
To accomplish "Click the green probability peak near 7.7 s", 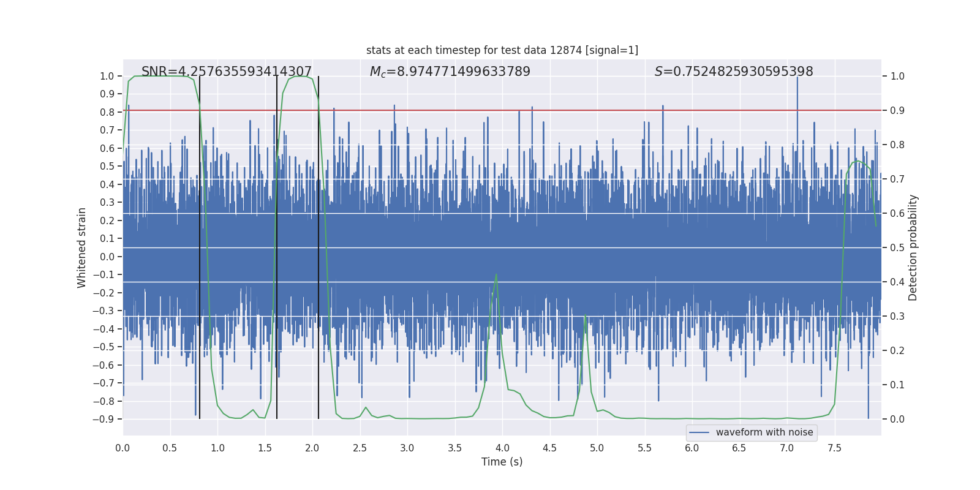I will tap(858, 161).
